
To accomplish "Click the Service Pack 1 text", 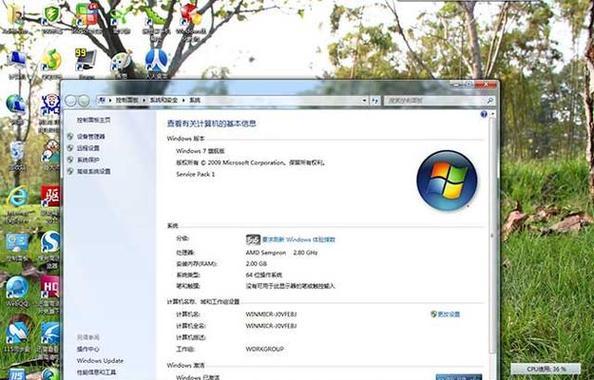I will tap(195, 174).
